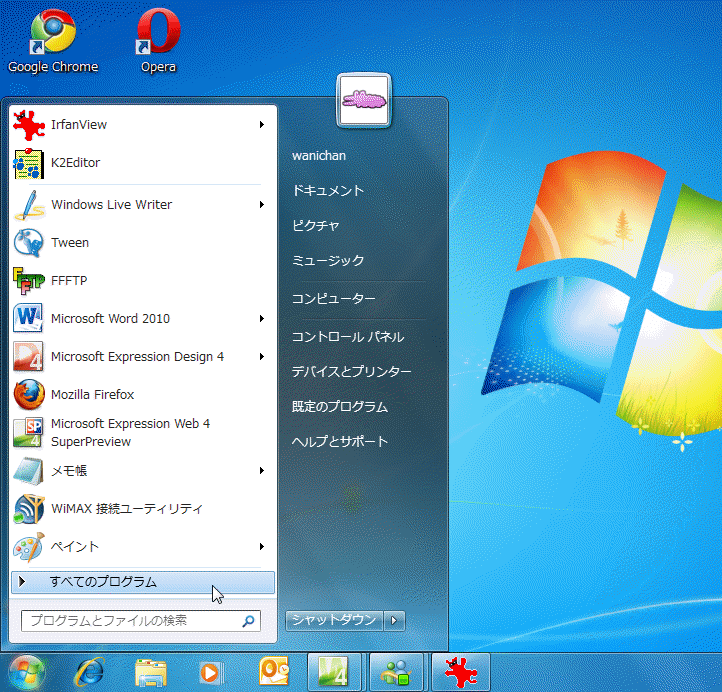Click the Windows Live Writer pen icon
The width and height of the screenshot is (722, 692).
click(x=29, y=205)
